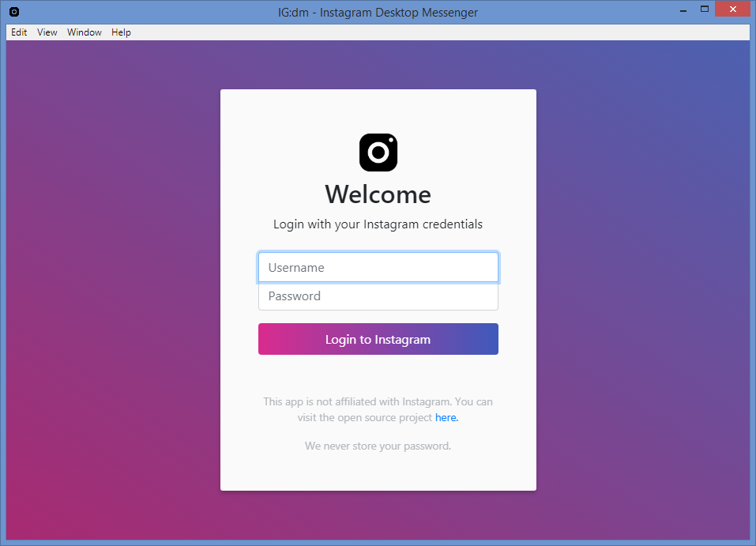756x546 pixels.
Task: Focus the Password input field
Action: point(378,296)
